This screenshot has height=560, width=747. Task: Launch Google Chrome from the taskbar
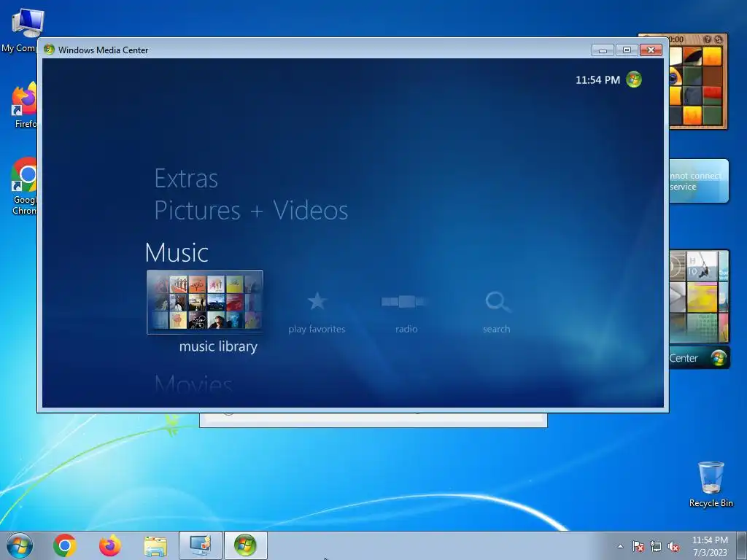[x=65, y=545]
